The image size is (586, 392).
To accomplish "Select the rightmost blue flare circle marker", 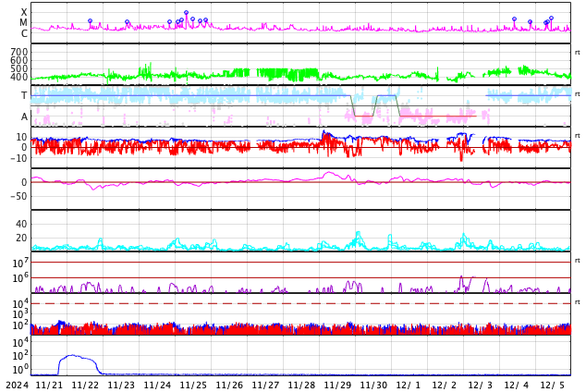I will [552, 18].
